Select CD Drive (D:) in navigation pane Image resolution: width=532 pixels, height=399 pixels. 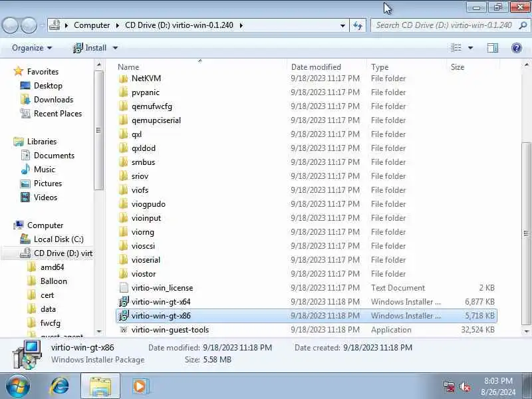(63, 253)
